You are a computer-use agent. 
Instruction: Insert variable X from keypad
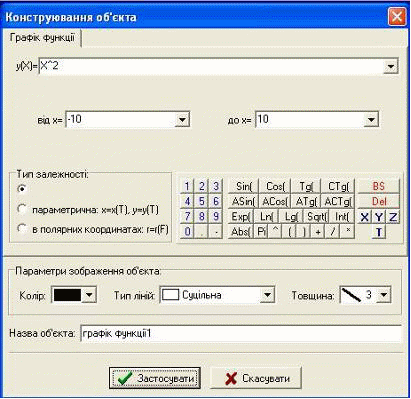pos(365,217)
